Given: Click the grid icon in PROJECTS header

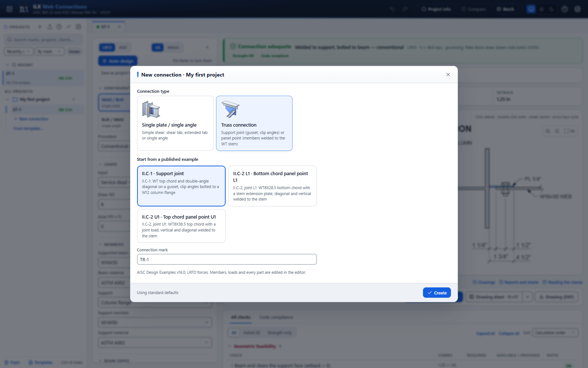Looking at the screenshot, I should coord(78,27).
